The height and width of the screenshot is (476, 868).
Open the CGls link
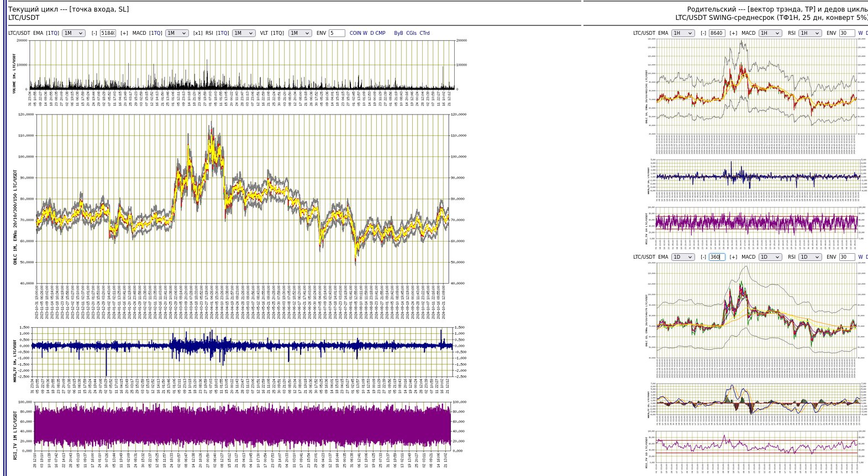click(x=411, y=33)
